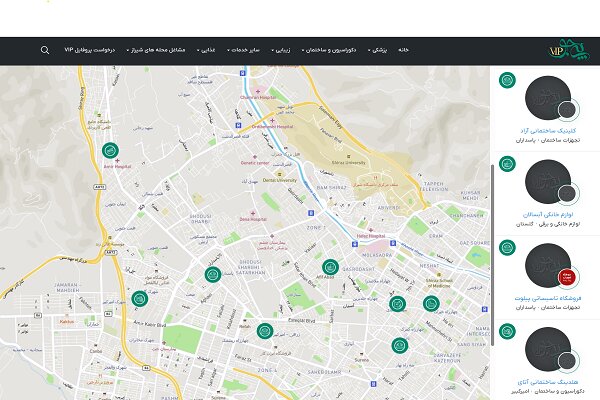
Task: Click the Amir Hospital map label
Action: [x=117, y=167]
